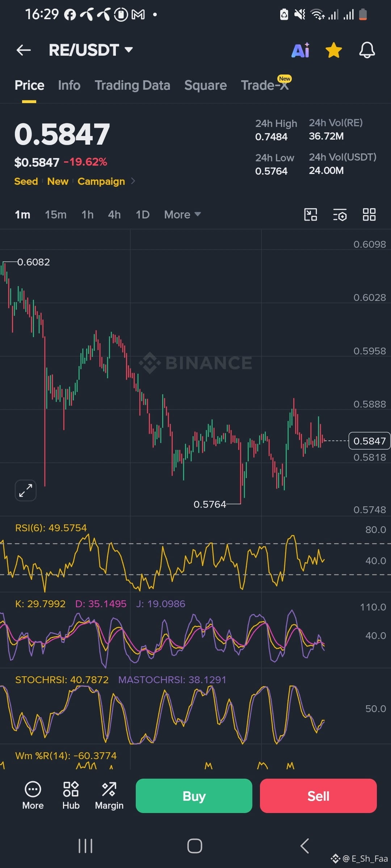Select the 15m timeframe
The width and height of the screenshot is (391, 868).
tap(56, 214)
